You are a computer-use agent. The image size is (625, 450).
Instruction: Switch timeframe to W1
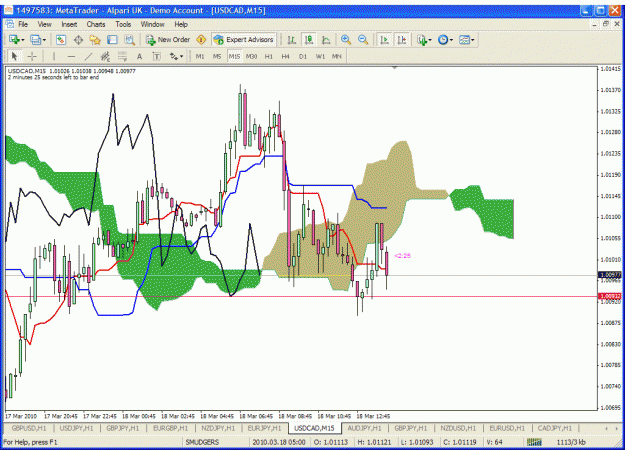[320, 56]
